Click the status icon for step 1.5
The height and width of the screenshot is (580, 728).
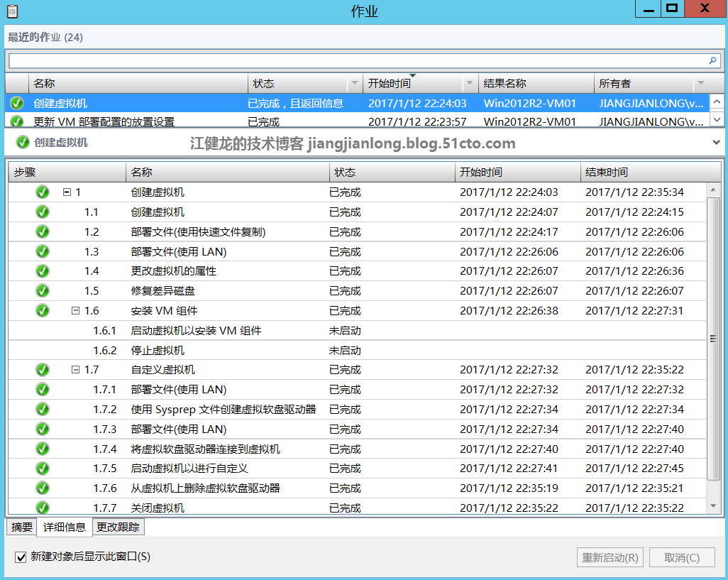(x=43, y=290)
